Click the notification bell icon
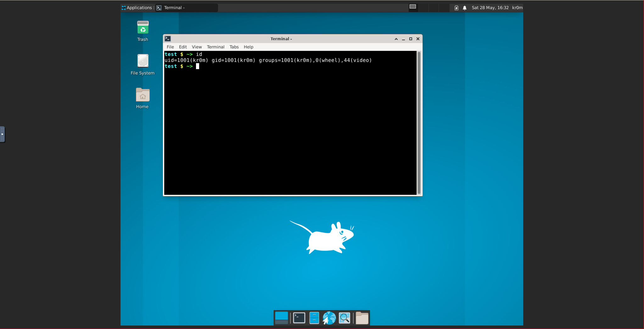This screenshot has height=329, width=644. 465,8
